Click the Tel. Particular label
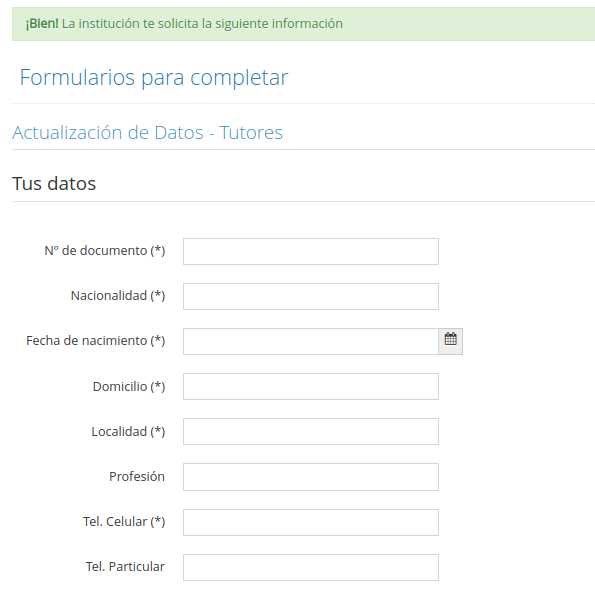Viewport: 595px width, 598px height. pyautogui.click(x=125, y=566)
